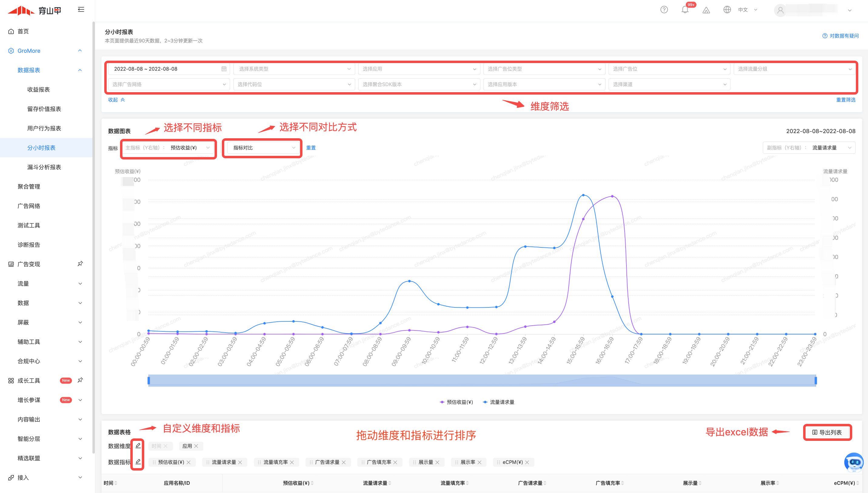Open 收益报表 in sidebar
Viewport: 868px width, 493px height.
(38, 89)
